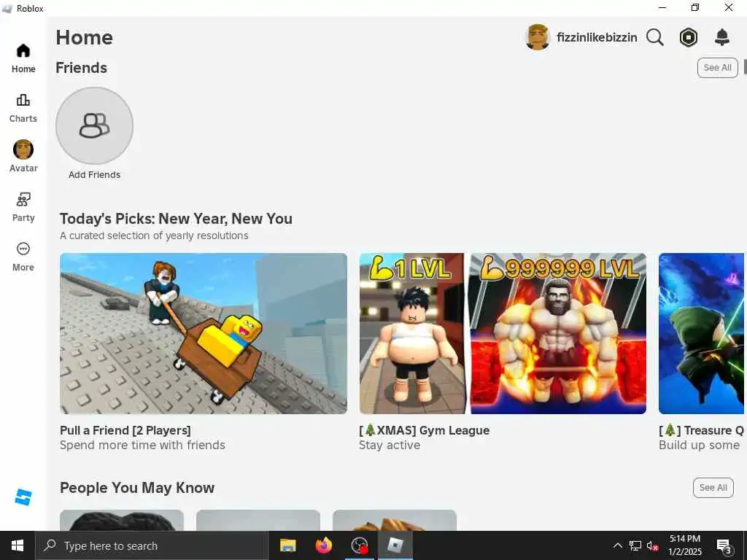
Task: Open the More menu in the sidebar
Action: (23, 257)
